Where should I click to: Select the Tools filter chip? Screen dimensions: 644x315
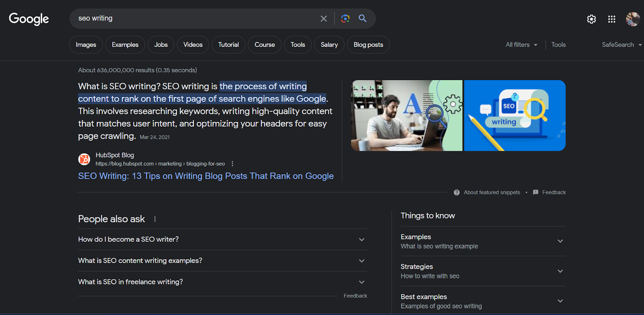pos(298,45)
